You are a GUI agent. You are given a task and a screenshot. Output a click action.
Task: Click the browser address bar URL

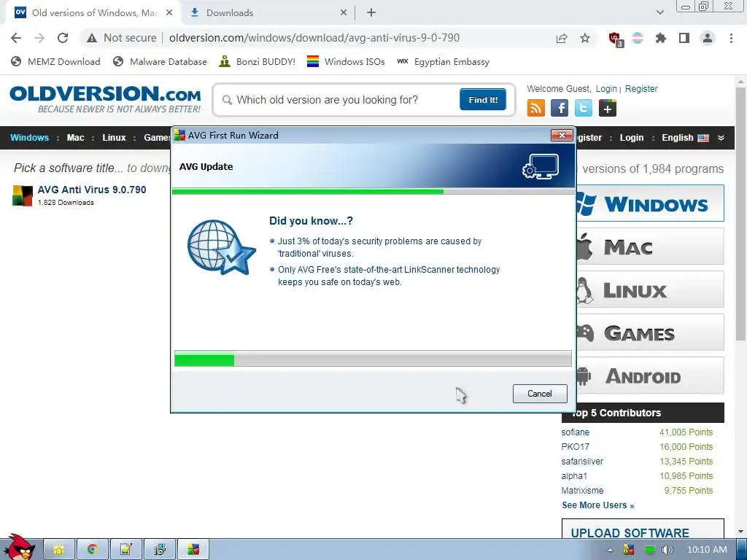pos(314,38)
